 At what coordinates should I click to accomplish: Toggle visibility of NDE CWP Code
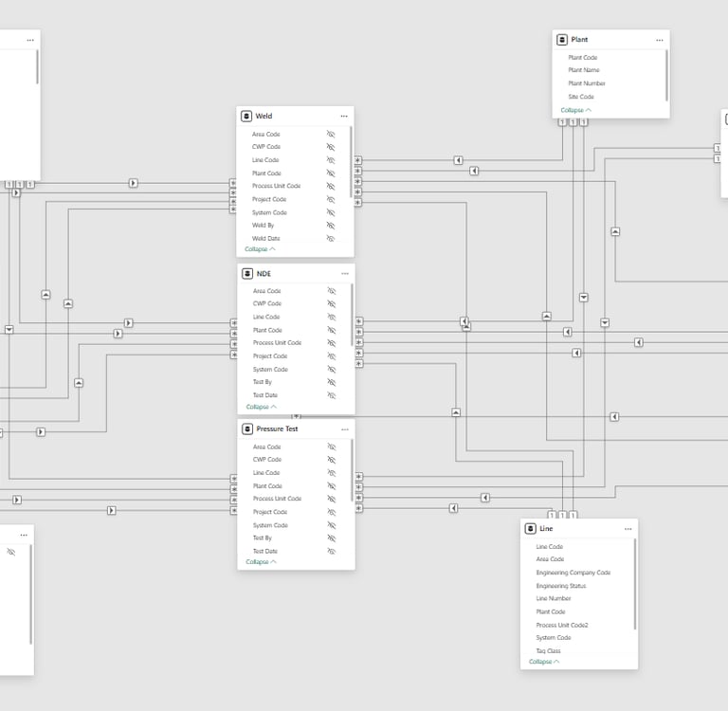[332, 304]
